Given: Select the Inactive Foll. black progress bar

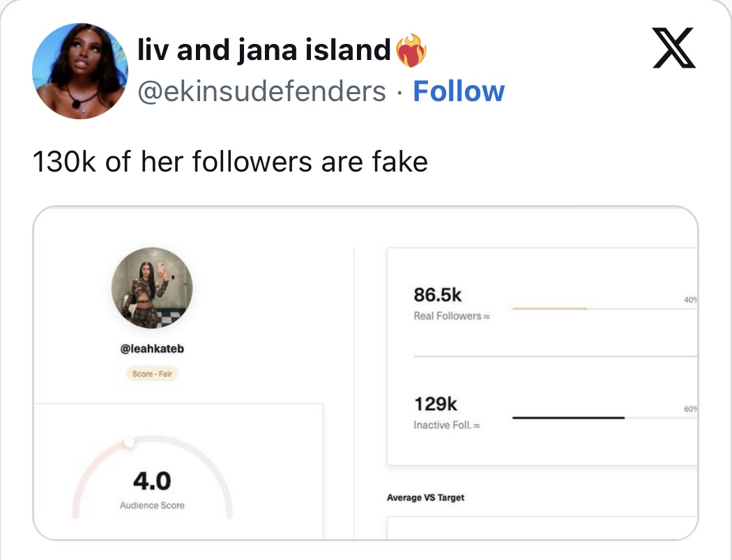Looking at the screenshot, I should (569, 418).
